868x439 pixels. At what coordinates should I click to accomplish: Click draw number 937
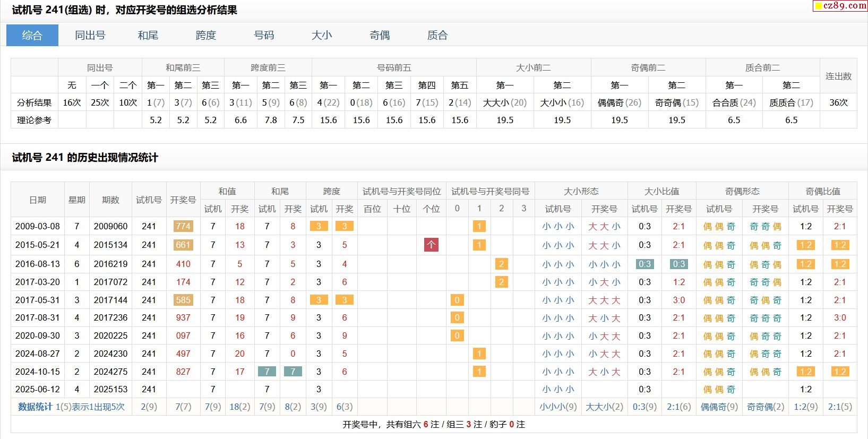coord(183,317)
